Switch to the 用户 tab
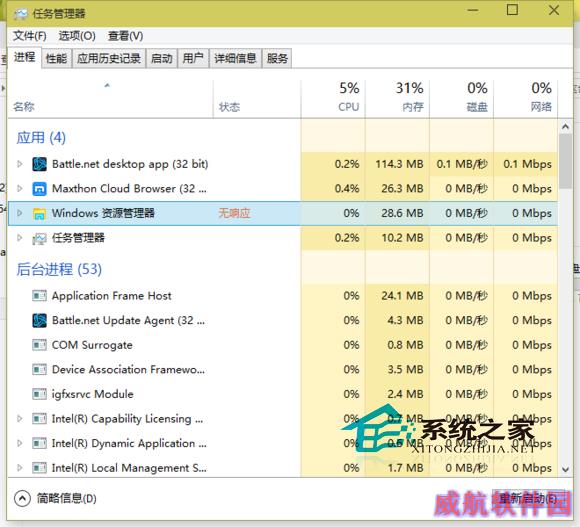 [x=193, y=58]
